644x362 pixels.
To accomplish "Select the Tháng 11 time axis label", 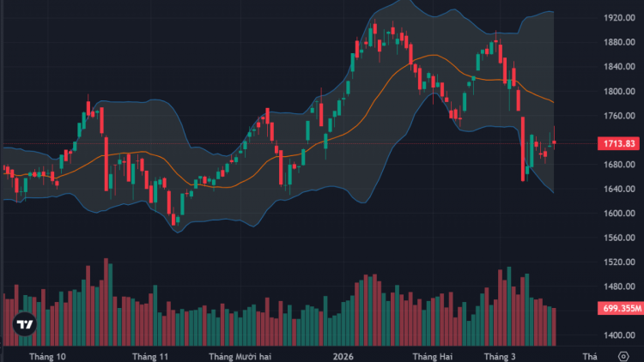I will click(x=150, y=355).
